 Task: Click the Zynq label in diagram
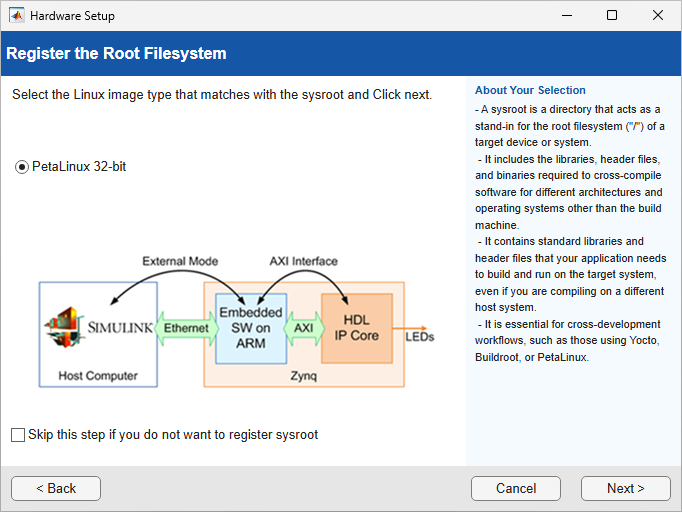304,376
